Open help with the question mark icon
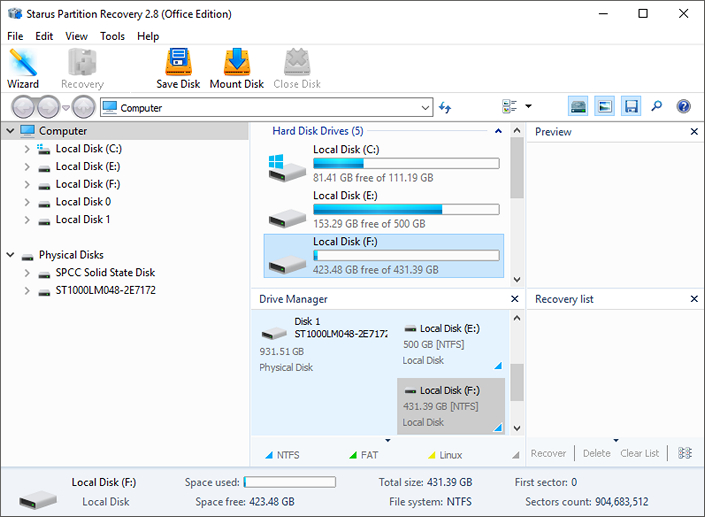 683,107
